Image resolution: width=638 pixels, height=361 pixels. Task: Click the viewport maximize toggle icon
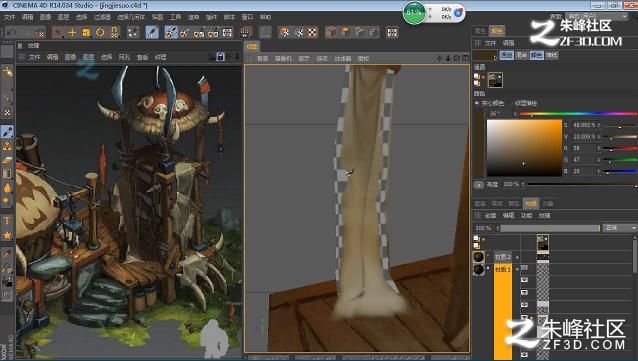tap(465, 59)
